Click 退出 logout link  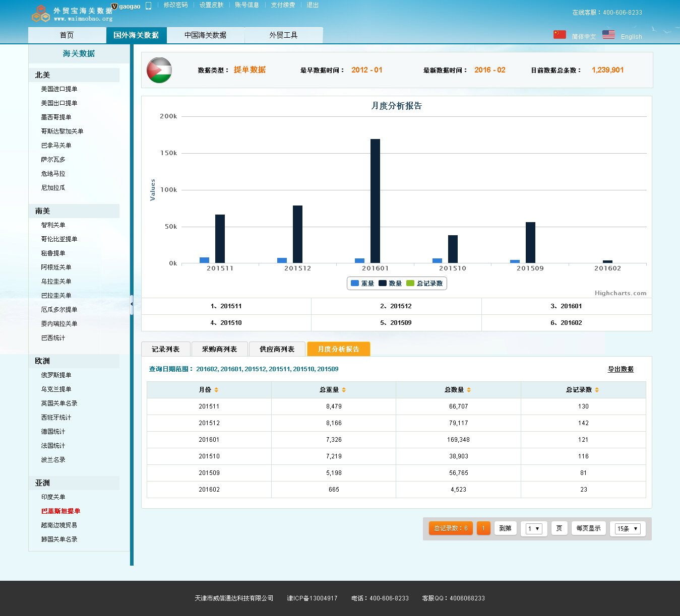click(313, 5)
